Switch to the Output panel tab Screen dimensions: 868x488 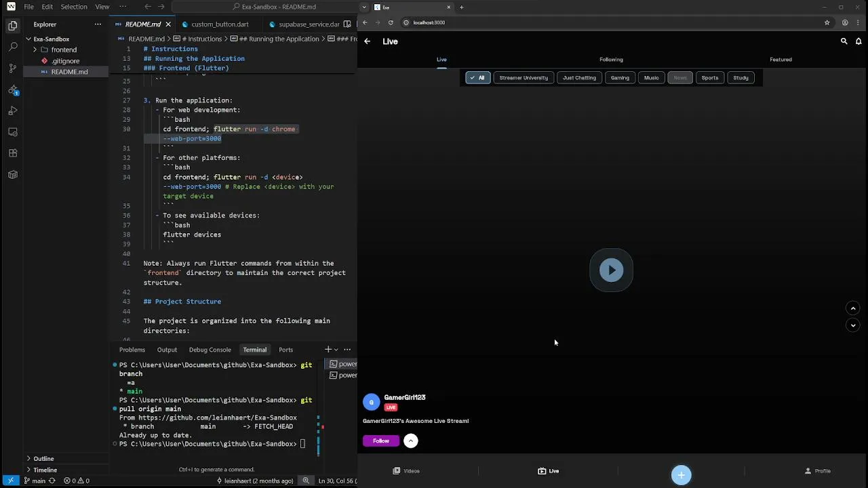(167, 350)
